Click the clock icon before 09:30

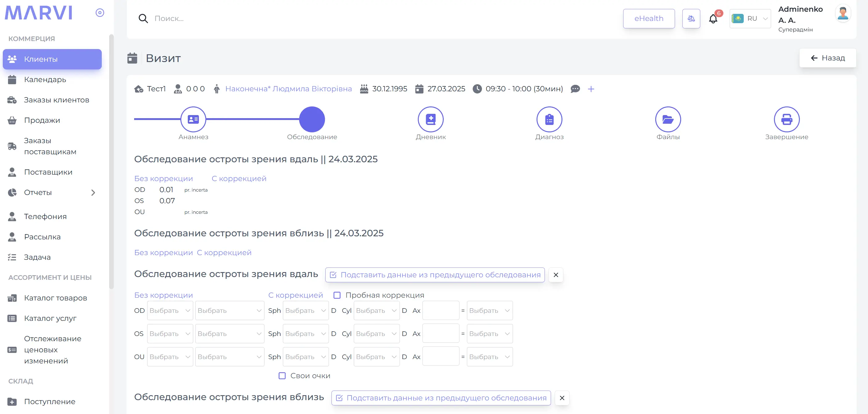[x=477, y=89]
